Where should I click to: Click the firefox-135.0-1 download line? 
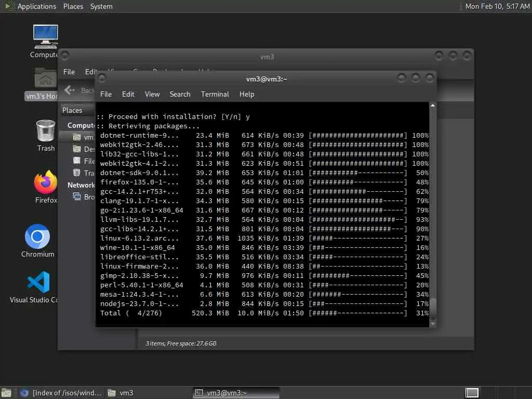[x=264, y=182]
